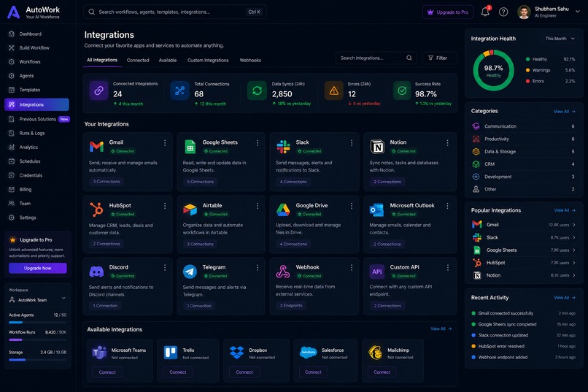Click the Active Agents progress bar
588x392 pixels.
[37, 322]
